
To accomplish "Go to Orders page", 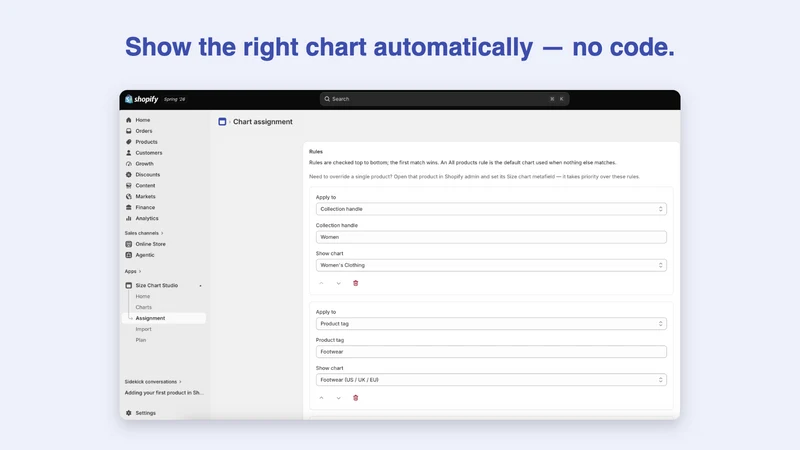I will click(x=144, y=131).
